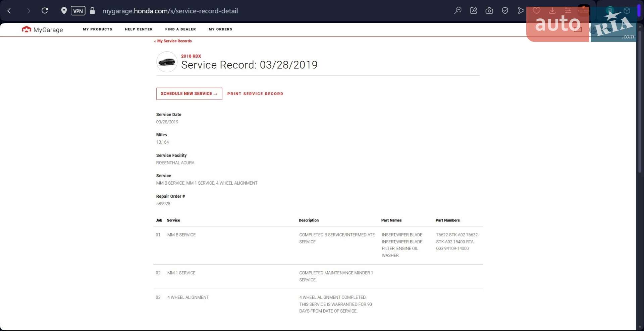Click the padlock site security icon

coord(93,11)
